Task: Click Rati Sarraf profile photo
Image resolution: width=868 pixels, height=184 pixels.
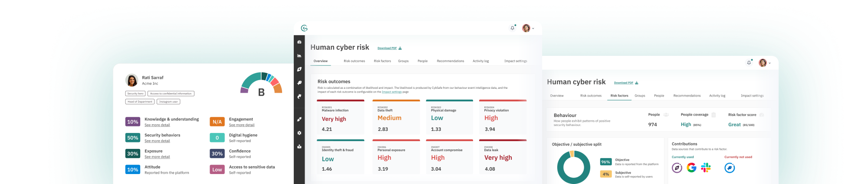Action: tap(132, 80)
